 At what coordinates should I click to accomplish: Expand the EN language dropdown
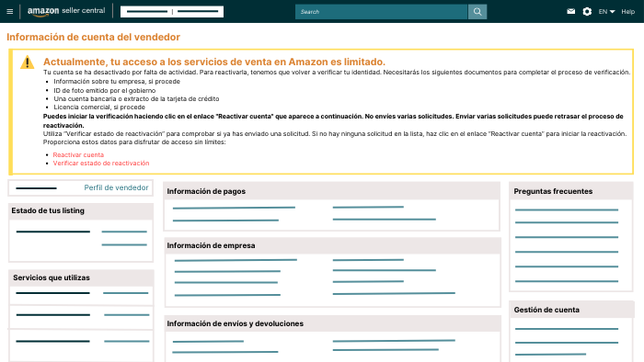[x=606, y=11]
